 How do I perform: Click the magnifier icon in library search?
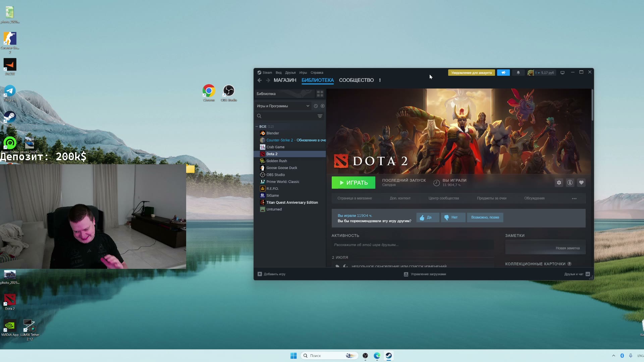259,116
